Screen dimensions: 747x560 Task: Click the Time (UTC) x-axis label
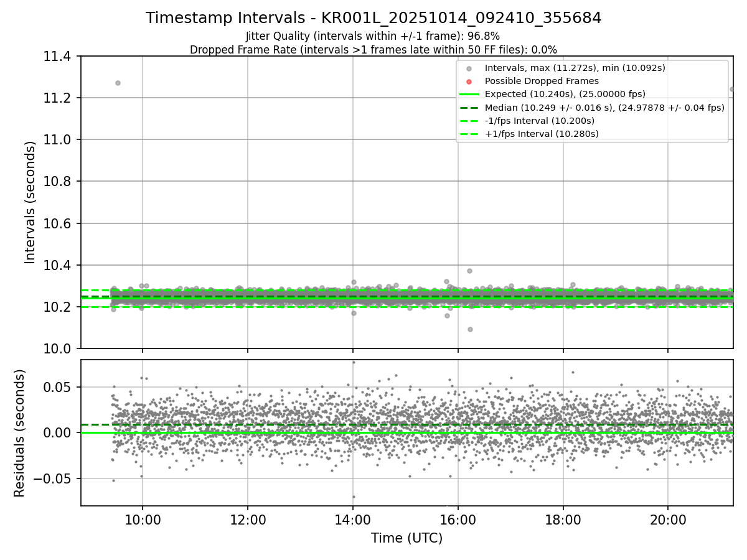pos(407,538)
